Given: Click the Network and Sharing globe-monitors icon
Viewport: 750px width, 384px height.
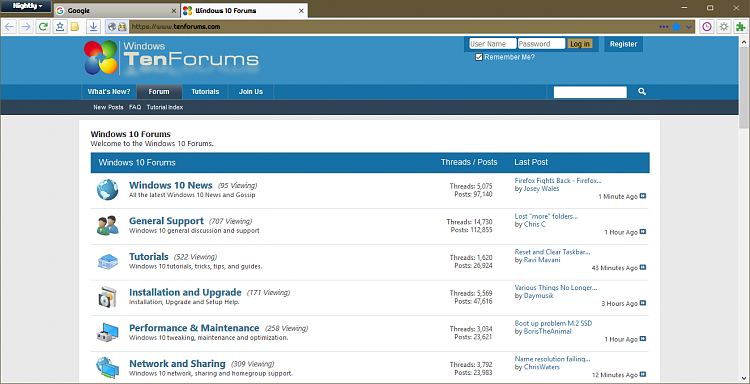Looking at the screenshot, I should (x=108, y=368).
